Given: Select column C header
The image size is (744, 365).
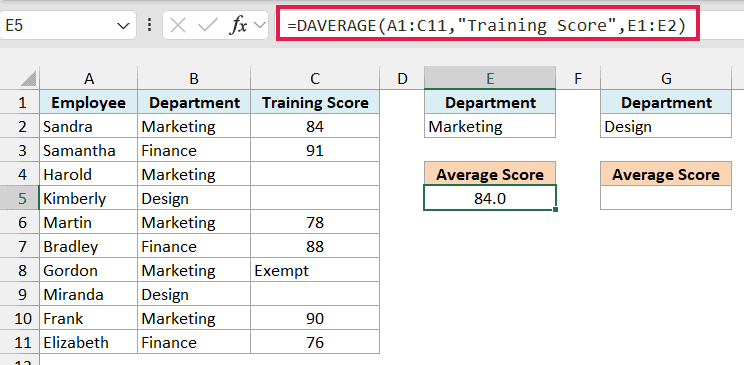Looking at the screenshot, I should click(x=315, y=78).
